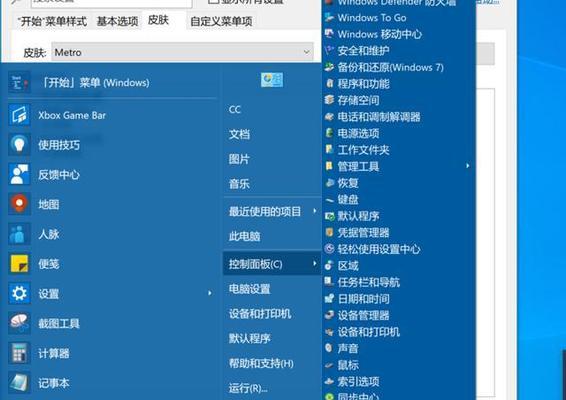Open the 人脉 people icon
The width and height of the screenshot is (566, 400).
click(19, 234)
